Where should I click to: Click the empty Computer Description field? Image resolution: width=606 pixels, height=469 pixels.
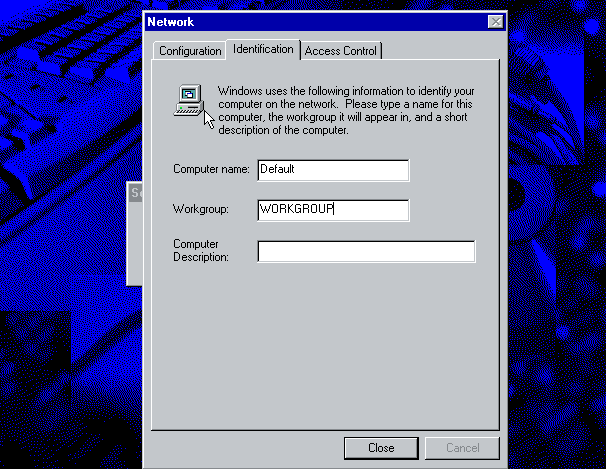tap(365, 251)
